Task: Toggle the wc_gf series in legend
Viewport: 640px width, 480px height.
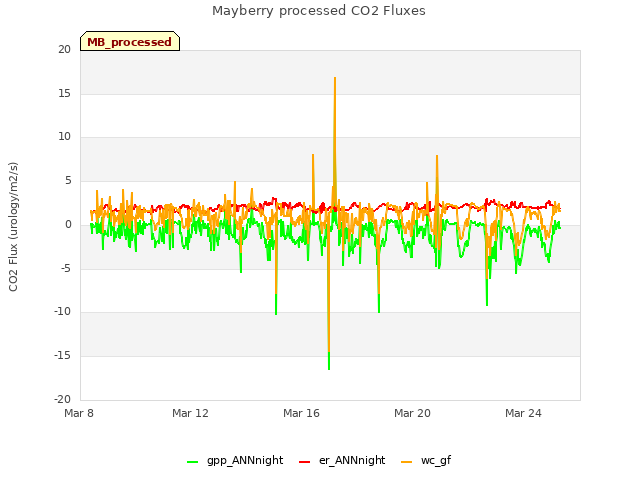Action: (426, 460)
